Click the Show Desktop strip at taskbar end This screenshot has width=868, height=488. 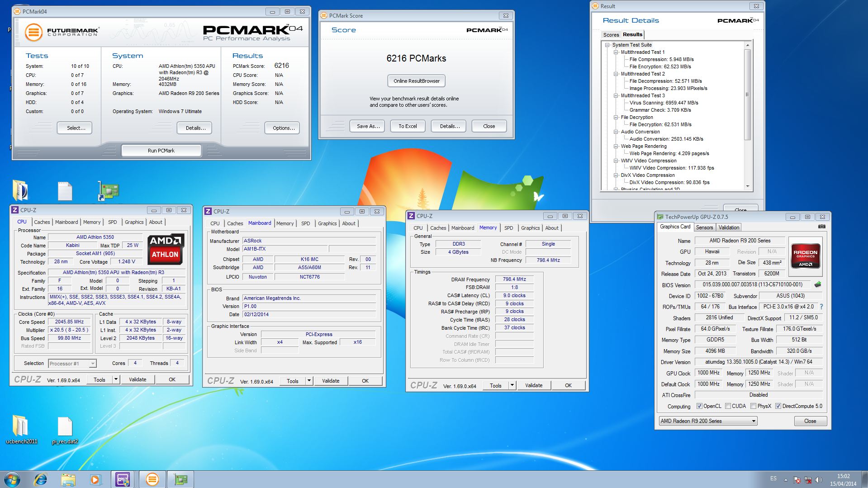tap(865, 479)
